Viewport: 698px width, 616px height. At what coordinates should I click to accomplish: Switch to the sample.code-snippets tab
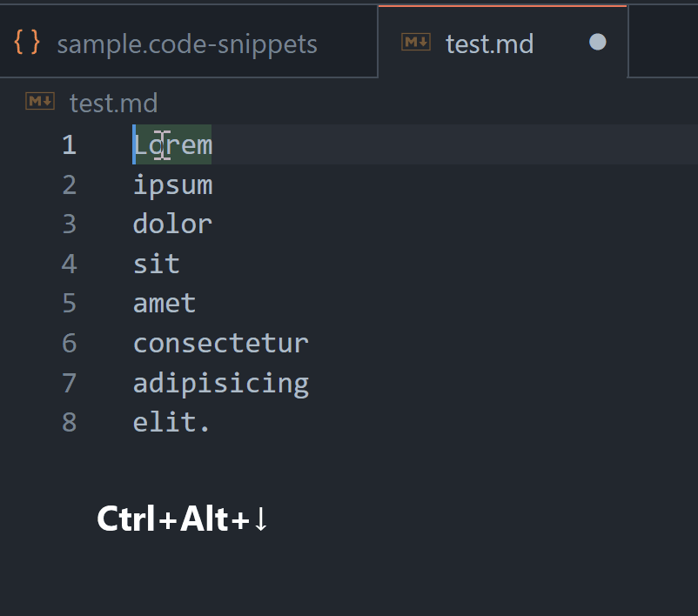pos(186,44)
